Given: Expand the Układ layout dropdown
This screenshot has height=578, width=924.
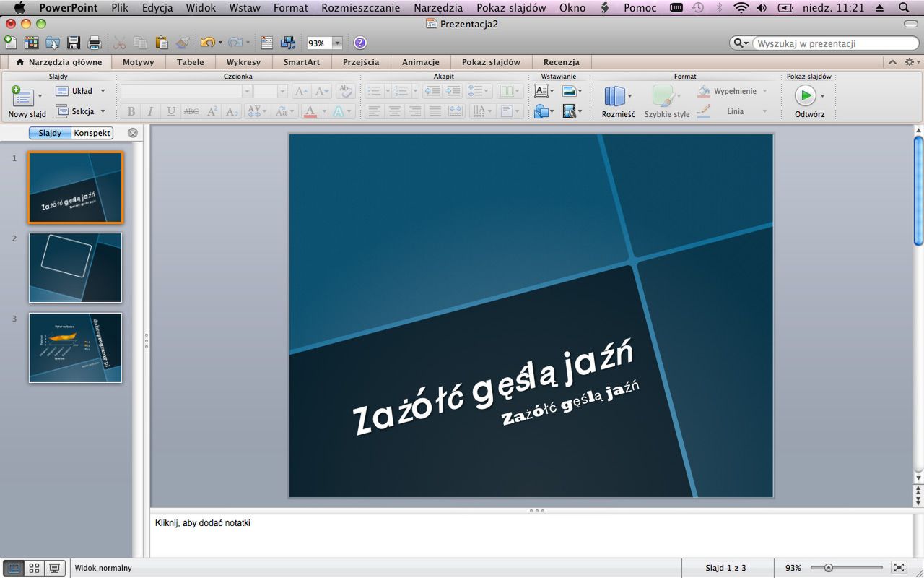Looking at the screenshot, I should click(x=103, y=91).
